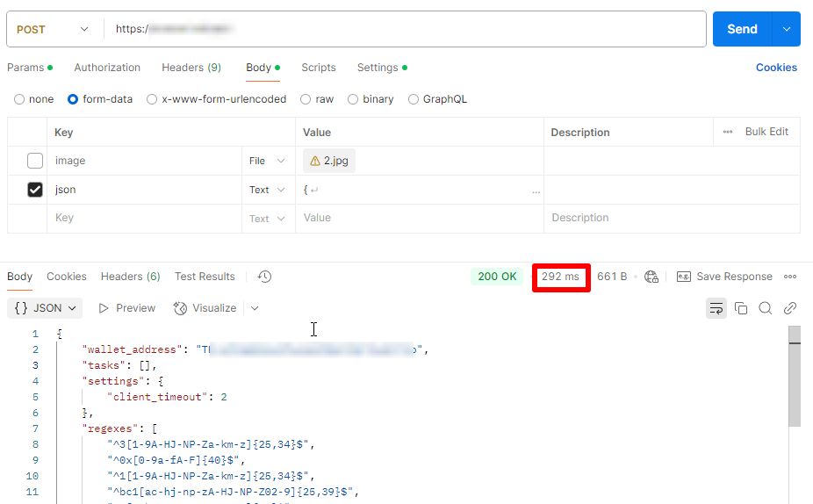Click the warning icon on 2.jpg
Screen dimensions: 813x504
[314, 161]
